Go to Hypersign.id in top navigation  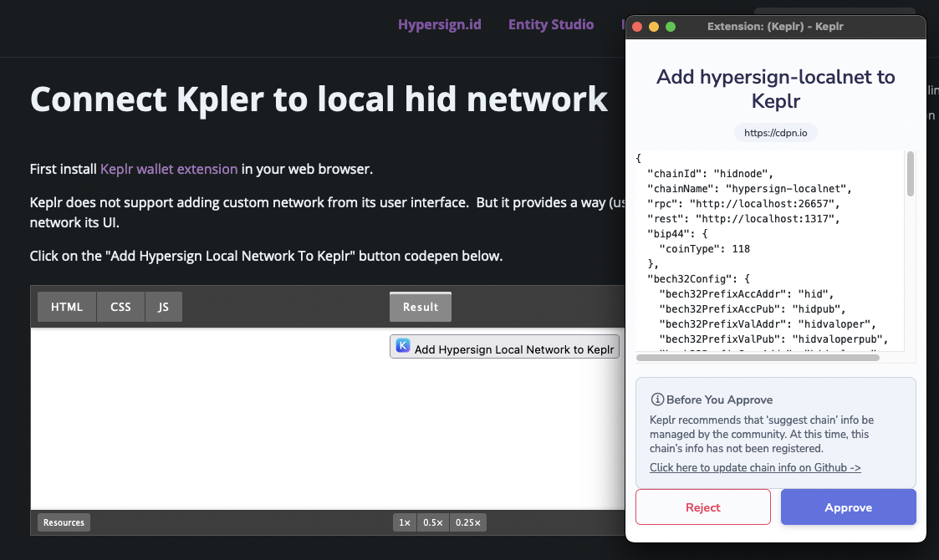pyautogui.click(x=439, y=24)
